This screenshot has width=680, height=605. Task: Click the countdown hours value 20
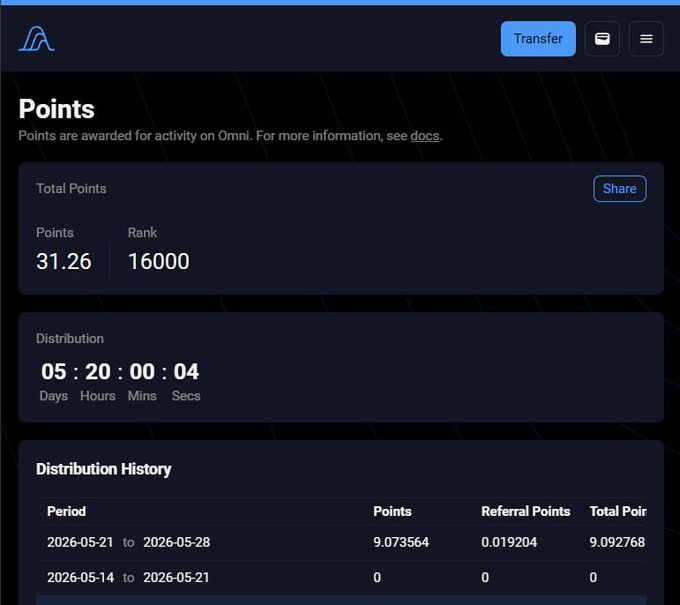click(98, 372)
